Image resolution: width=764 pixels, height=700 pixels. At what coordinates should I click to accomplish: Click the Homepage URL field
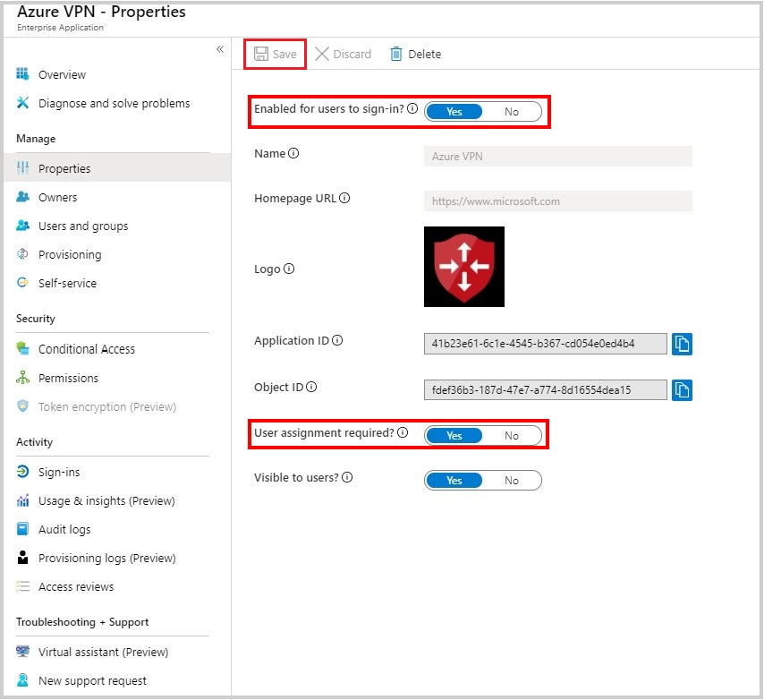click(558, 201)
